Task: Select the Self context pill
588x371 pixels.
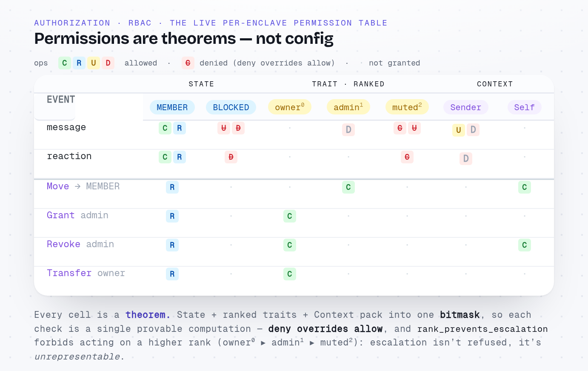Action: [x=525, y=107]
